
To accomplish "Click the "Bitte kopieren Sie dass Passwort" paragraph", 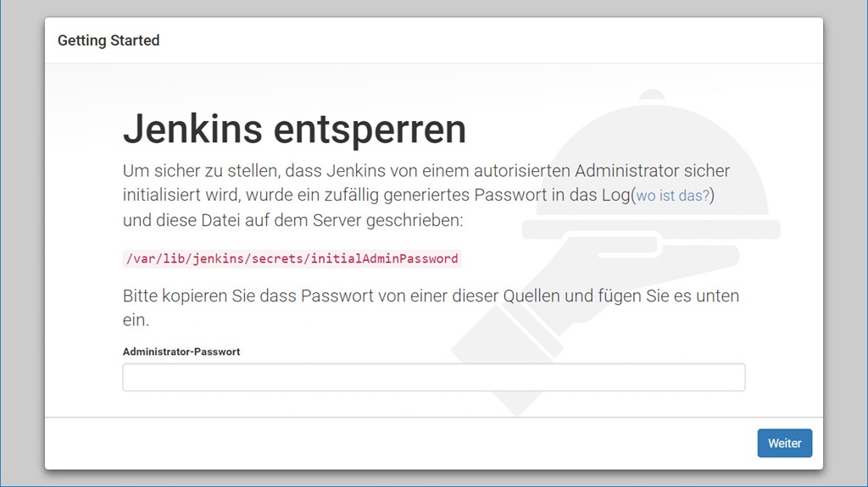I will tap(431, 307).
